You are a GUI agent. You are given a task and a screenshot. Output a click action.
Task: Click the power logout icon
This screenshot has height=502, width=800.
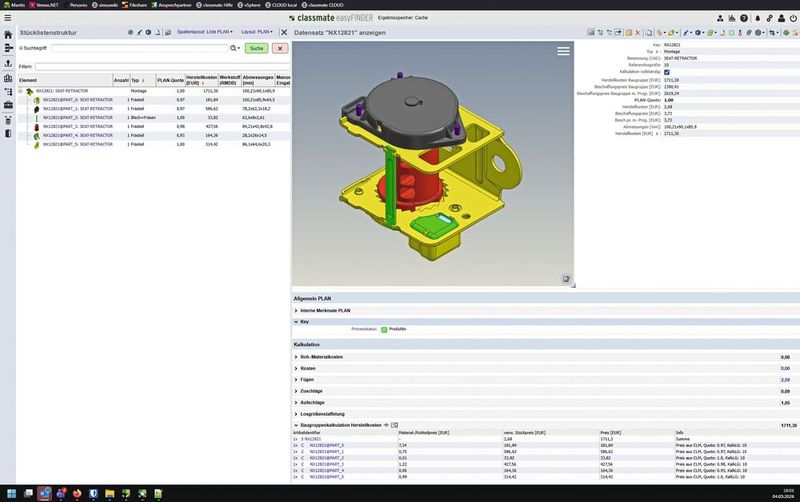[x=793, y=18]
